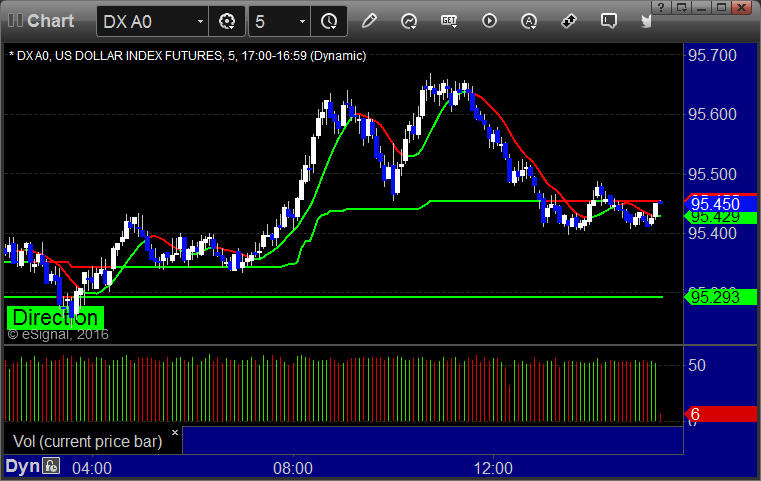Open the comment bubble icon

click(x=609, y=21)
